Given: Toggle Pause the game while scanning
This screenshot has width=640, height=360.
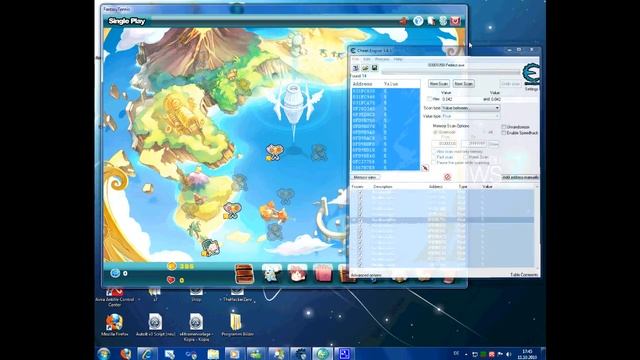Looking at the screenshot, I should (x=434, y=162).
